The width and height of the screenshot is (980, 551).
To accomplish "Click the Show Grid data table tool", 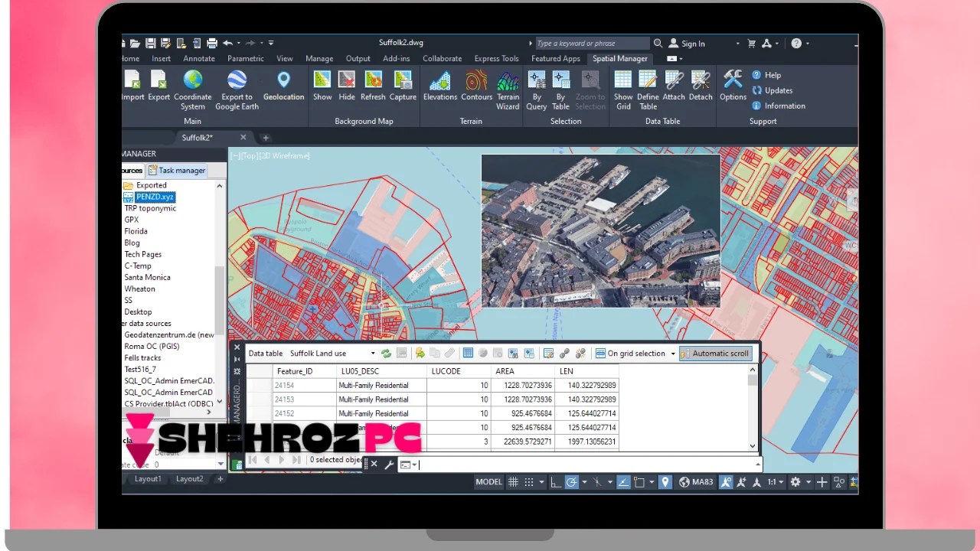I will 623,90.
